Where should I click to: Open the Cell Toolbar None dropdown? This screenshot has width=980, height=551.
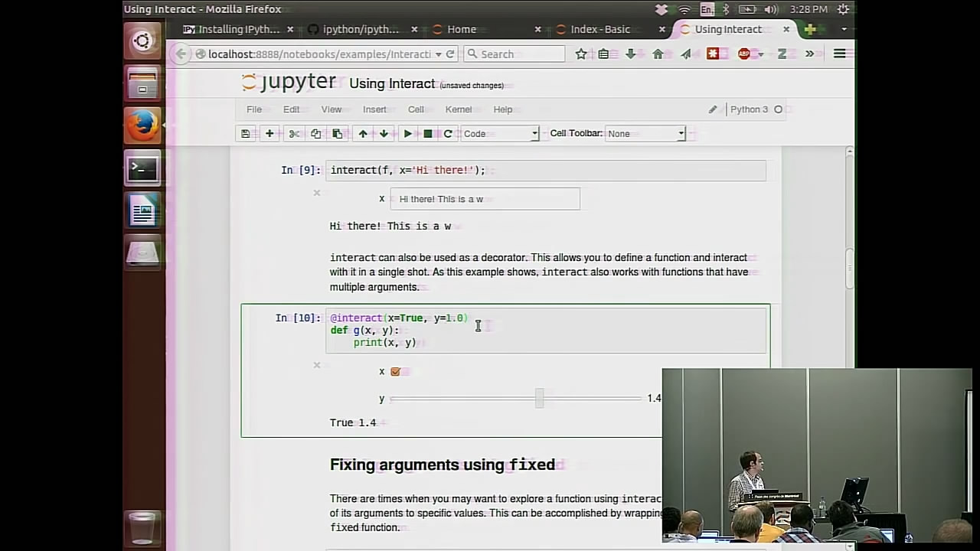tap(645, 134)
